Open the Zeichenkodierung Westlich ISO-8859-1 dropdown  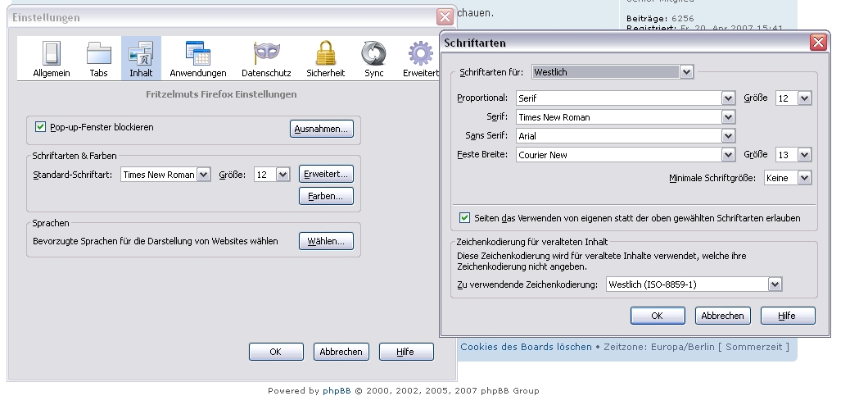[694, 284]
